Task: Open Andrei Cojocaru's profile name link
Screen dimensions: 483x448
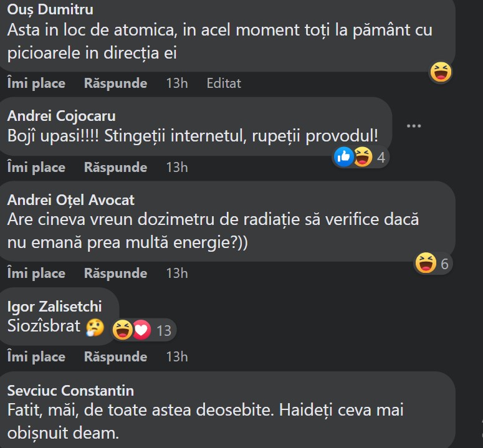Action: pyautogui.click(x=61, y=116)
